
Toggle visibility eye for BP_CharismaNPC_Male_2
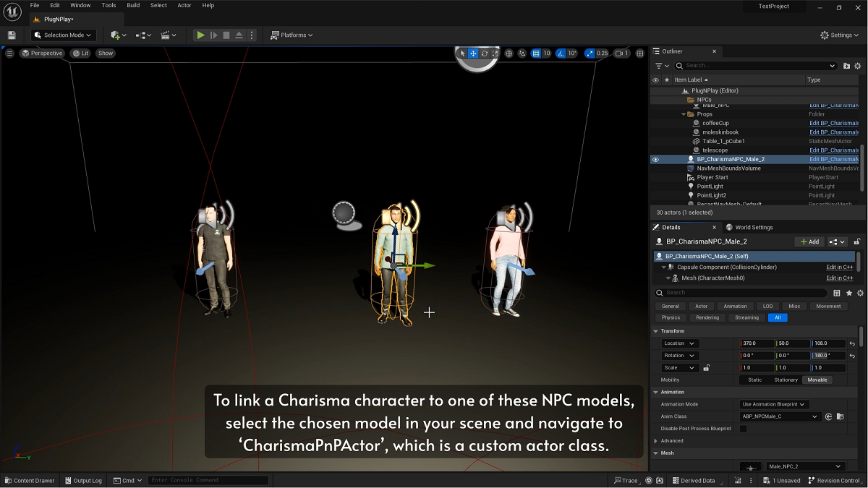[655, 159]
